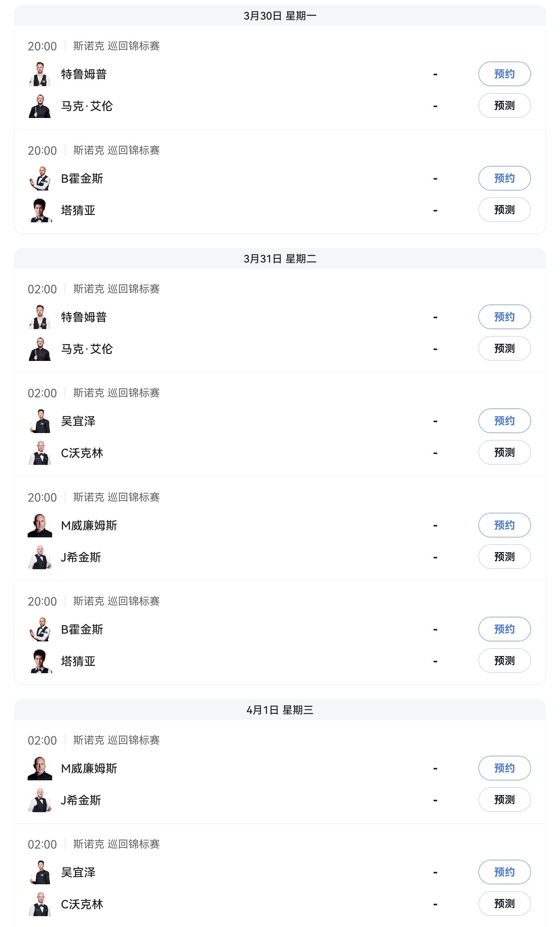Click 塔猜亚 avatar in March 31 match
This screenshot has width=560, height=927.
point(40,661)
